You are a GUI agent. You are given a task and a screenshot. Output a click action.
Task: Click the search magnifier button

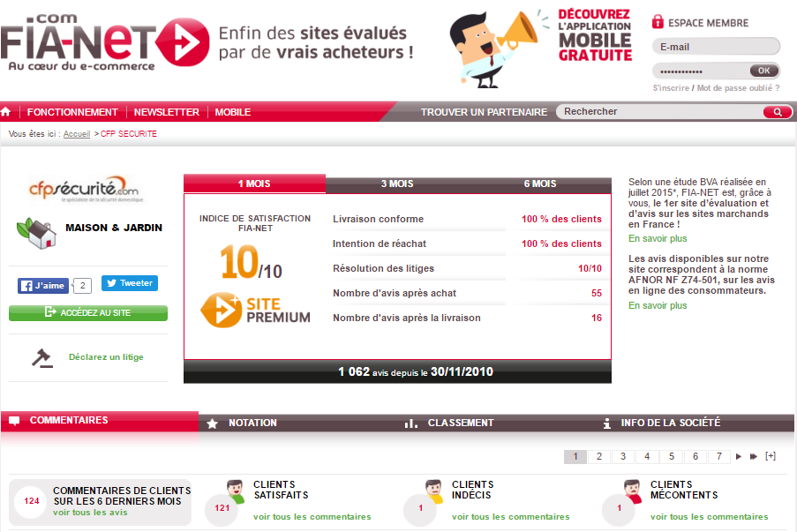[778, 112]
